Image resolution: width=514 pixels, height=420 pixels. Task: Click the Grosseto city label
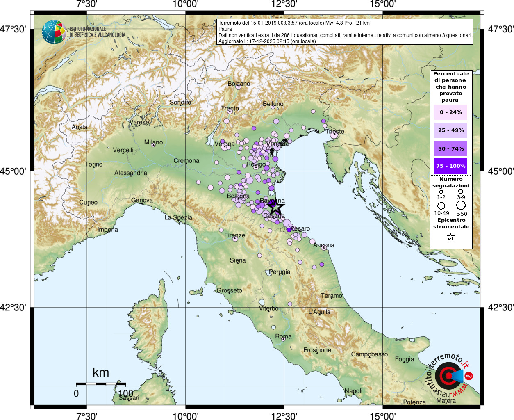229,290
